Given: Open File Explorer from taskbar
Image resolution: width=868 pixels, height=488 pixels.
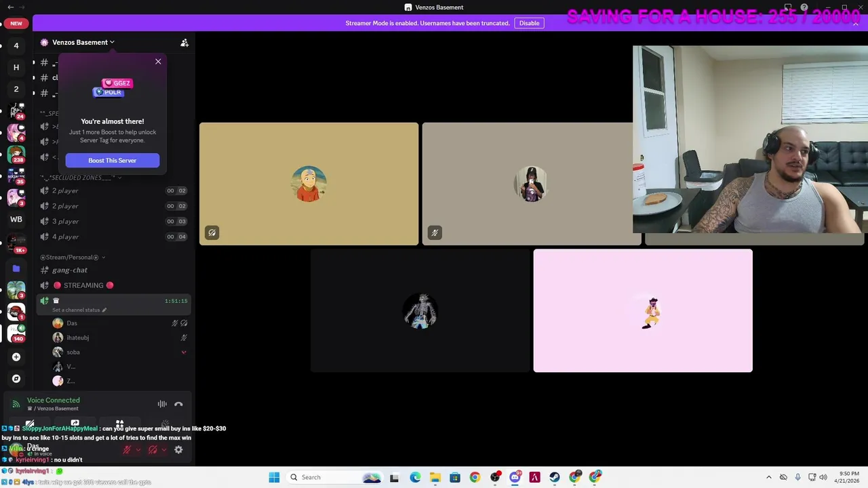Looking at the screenshot, I should pos(435,477).
